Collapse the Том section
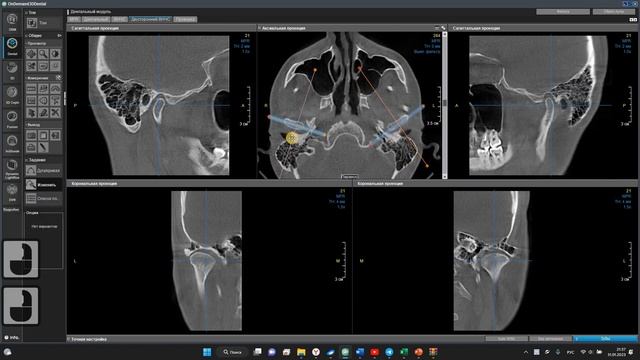The width and height of the screenshot is (640, 360). click(27, 13)
